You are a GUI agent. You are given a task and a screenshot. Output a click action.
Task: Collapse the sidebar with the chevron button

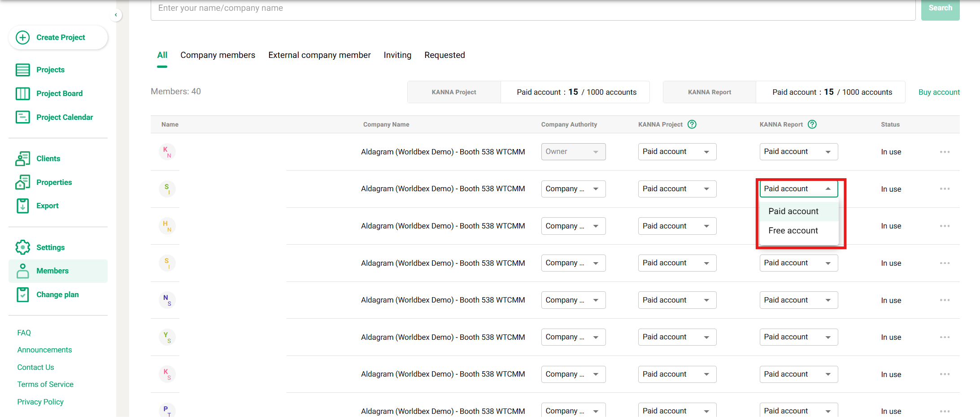(116, 15)
